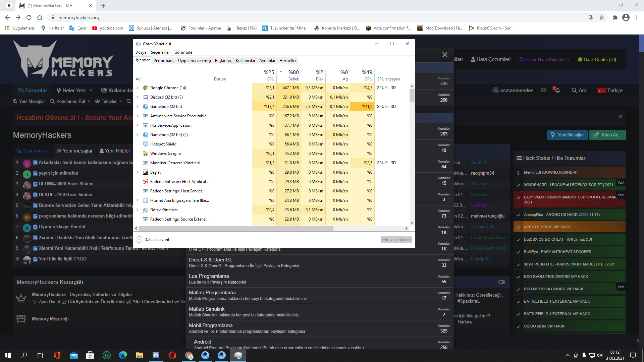Open MemoryHackers inbox envelope icon

coord(544,90)
